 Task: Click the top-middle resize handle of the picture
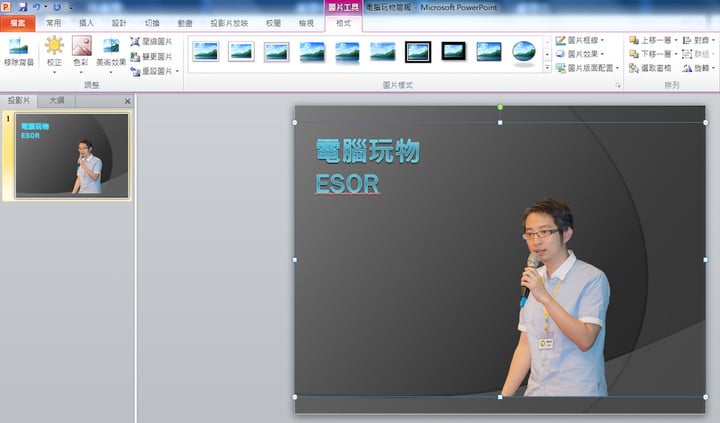[x=500, y=123]
